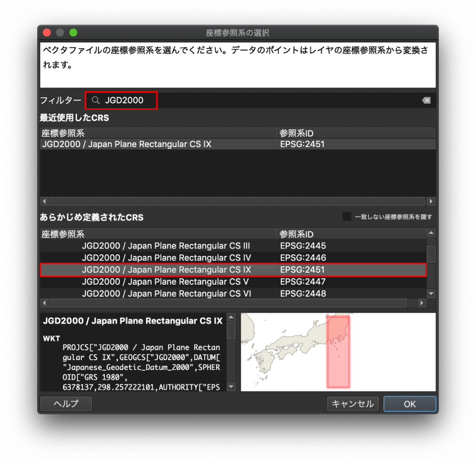Clear the filter text with the X icon

426,101
